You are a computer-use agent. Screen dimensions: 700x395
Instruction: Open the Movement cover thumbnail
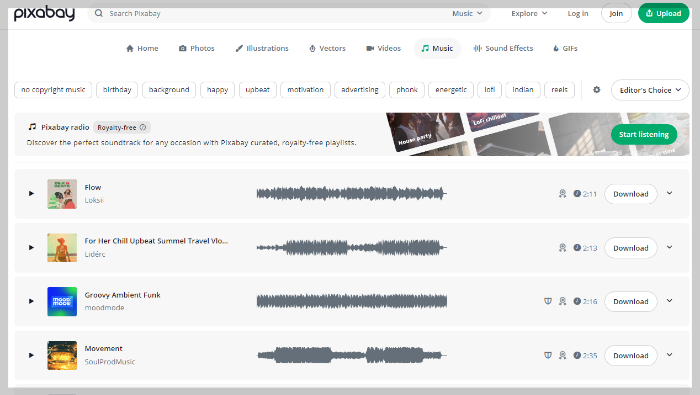[x=62, y=355]
